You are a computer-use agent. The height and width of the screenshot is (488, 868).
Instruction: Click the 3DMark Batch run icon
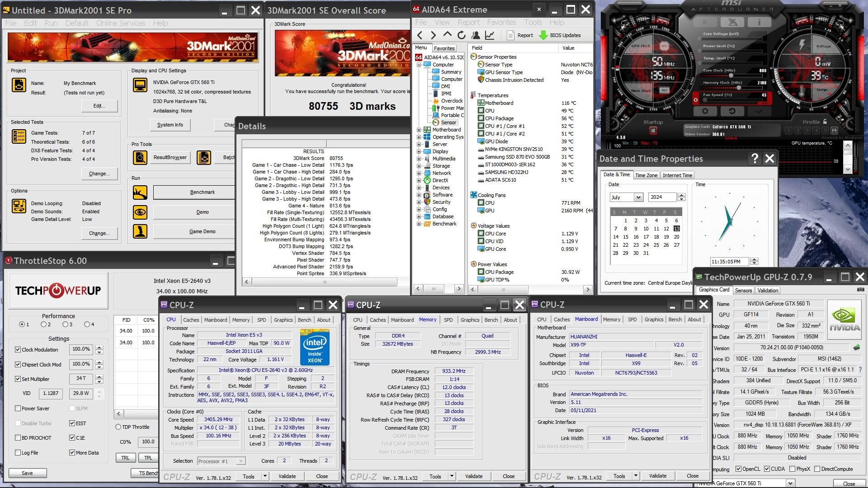tap(204, 157)
